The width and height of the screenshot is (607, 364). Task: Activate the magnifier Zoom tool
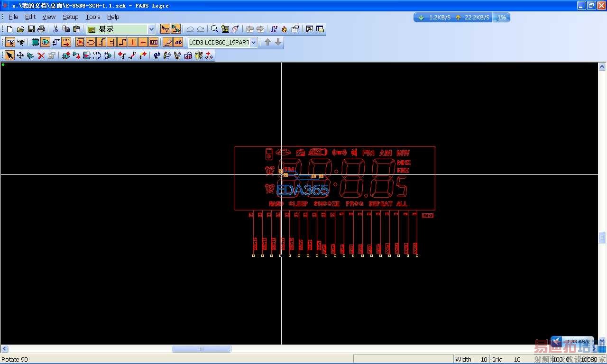point(214,29)
